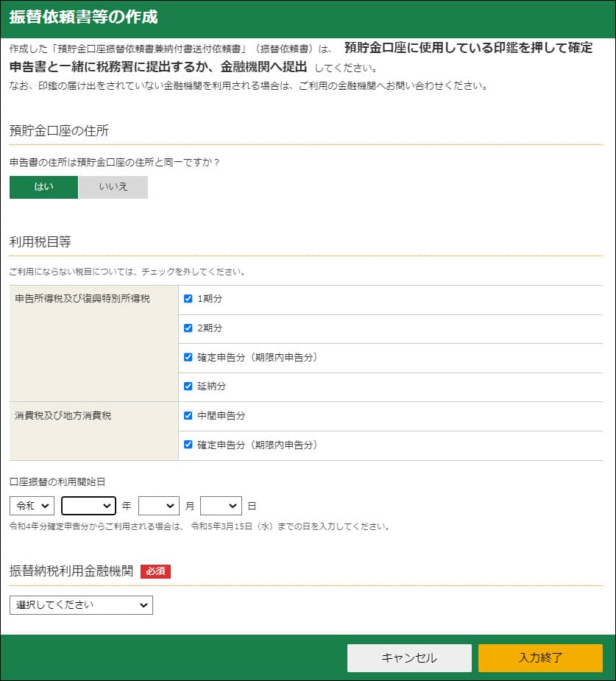Click the 振替依頼書等の作成 header title
616x681 pixels.
[84, 17]
